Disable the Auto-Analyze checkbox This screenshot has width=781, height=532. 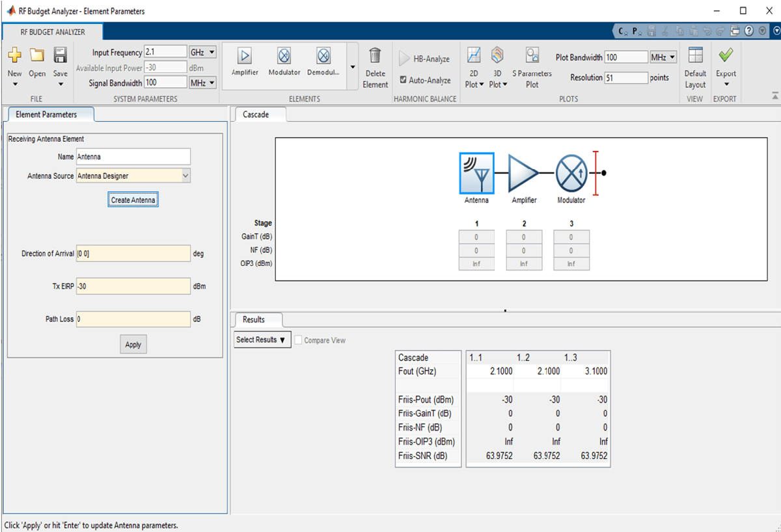point(404,80)
